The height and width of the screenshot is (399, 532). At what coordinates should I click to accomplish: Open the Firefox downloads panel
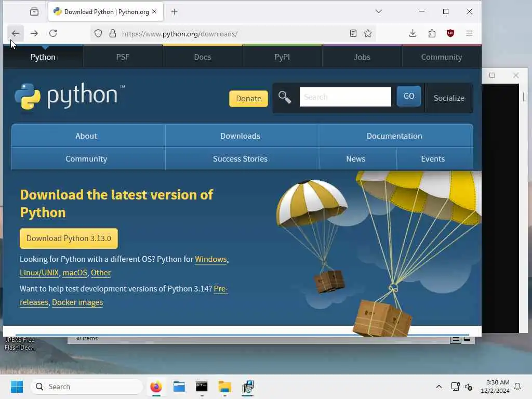click(x=413, y=33)
